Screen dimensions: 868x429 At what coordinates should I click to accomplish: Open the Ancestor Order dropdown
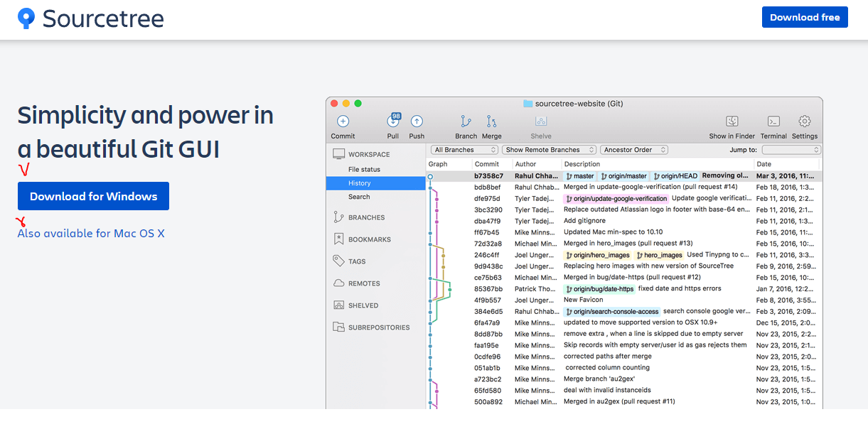[634, 150]
